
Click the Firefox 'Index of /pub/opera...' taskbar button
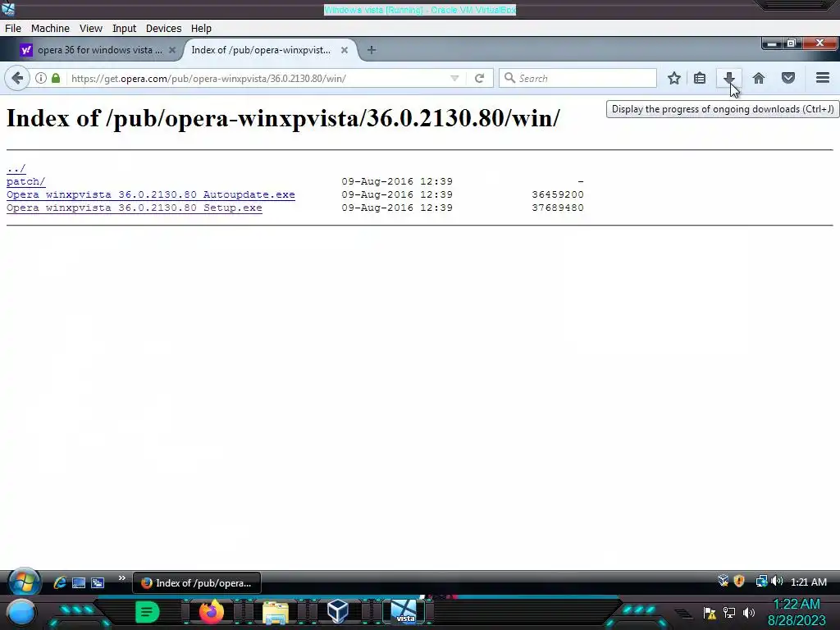(197, 583)
